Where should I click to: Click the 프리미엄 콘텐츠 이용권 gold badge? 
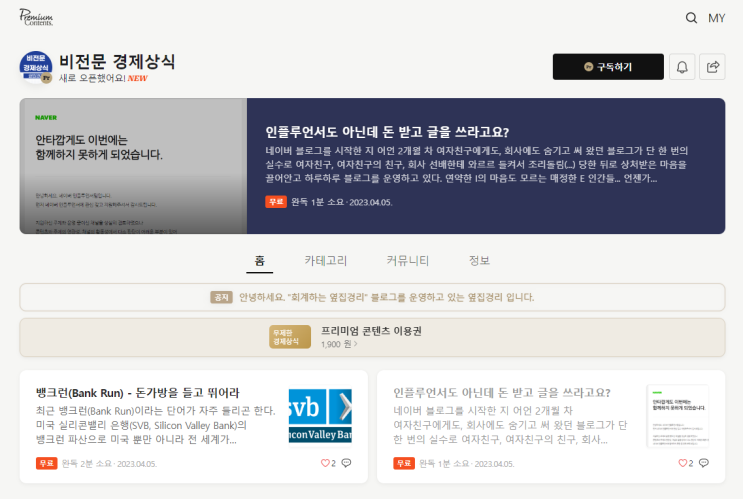[290, 337]
